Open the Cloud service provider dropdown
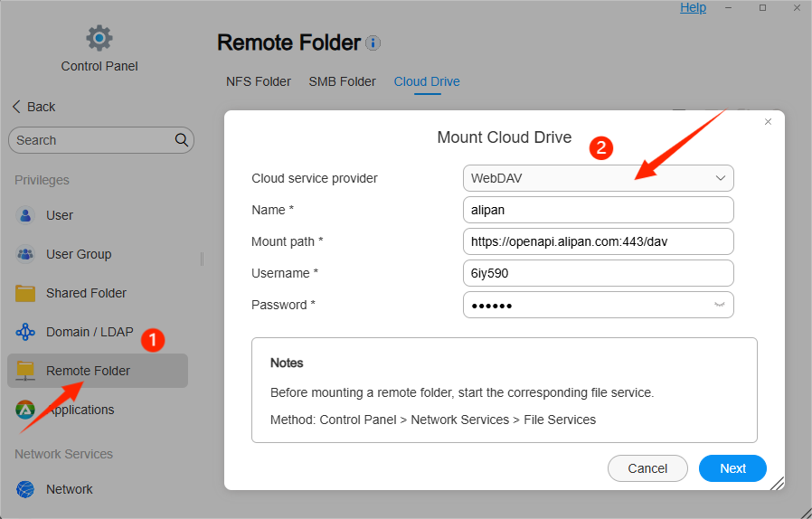This screenshot has height=519, width=812. pyautogui.click(x=598, y=178)
